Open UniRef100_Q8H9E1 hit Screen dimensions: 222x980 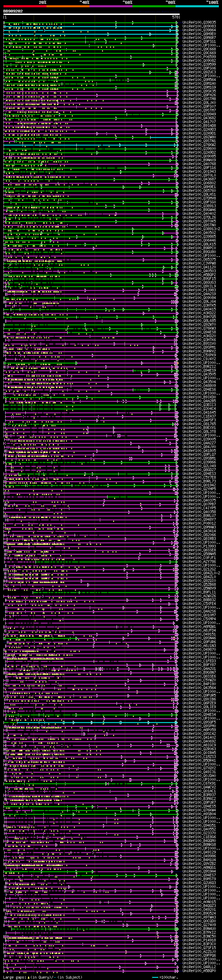click(199, 187)
